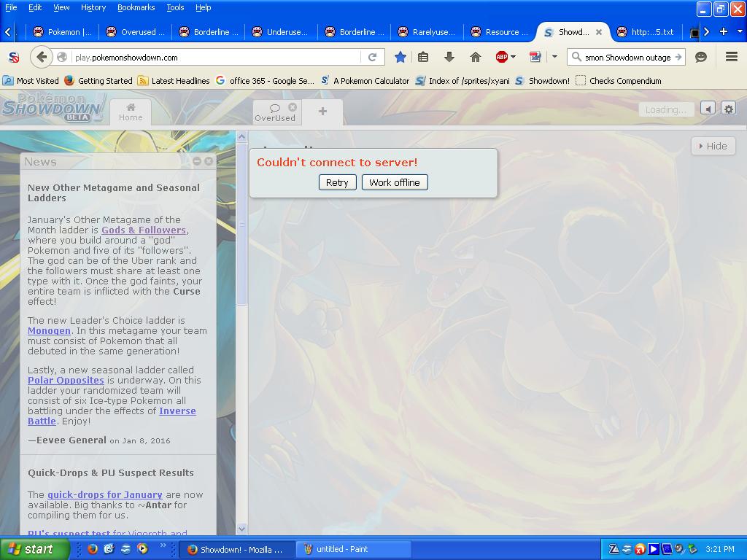List all tabs with the dropdown arrow
Image resolution: width=747 pixels, height=560 pixels.
(x=740, y=31)
